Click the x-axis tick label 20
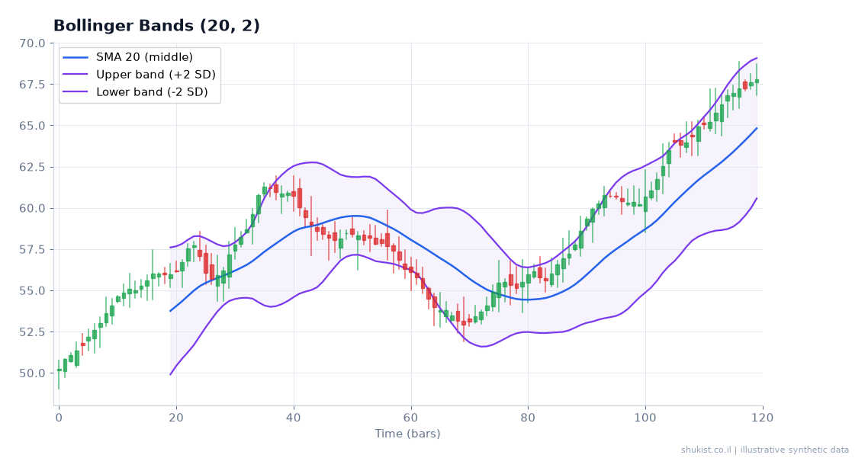The image size is (868, 474). [x=176, y=418]
